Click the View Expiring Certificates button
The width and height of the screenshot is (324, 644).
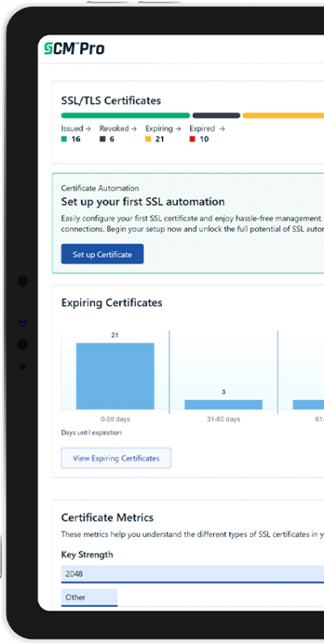[x=116, y=458]
